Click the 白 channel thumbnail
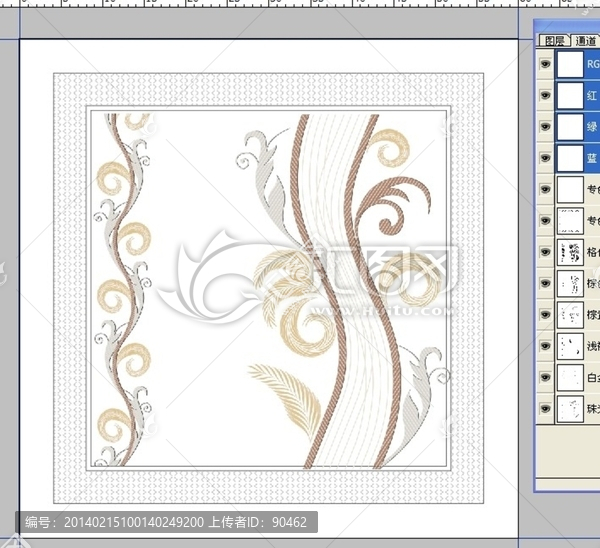Image resolution: width=600 pixels, height=548 pixels. tap(570, 378)
